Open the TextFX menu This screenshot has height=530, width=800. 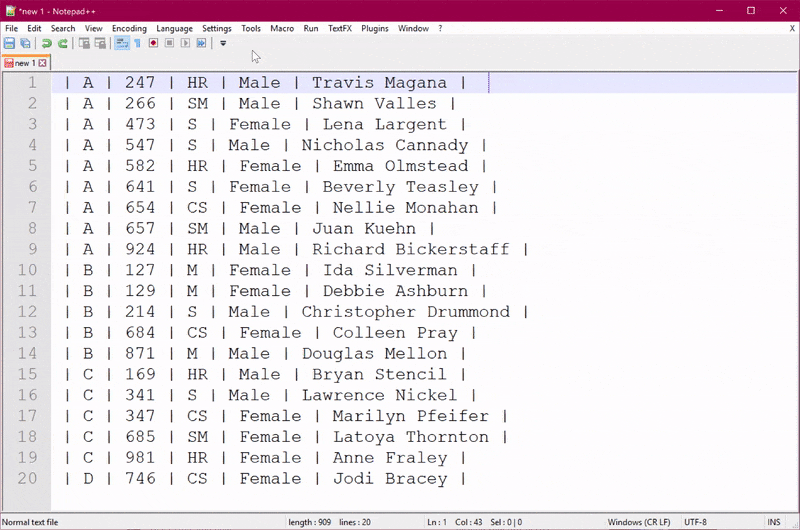click(x=340, y=29)
